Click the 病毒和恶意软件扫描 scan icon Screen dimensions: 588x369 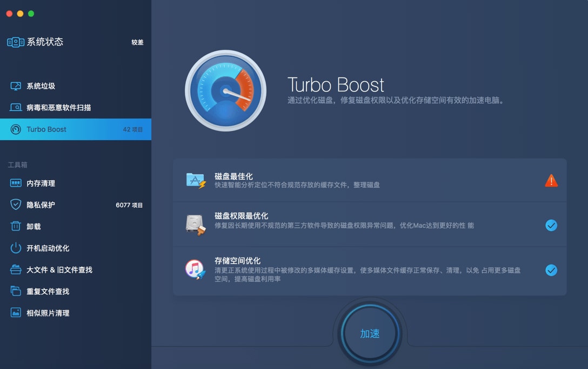coord(16,108)
